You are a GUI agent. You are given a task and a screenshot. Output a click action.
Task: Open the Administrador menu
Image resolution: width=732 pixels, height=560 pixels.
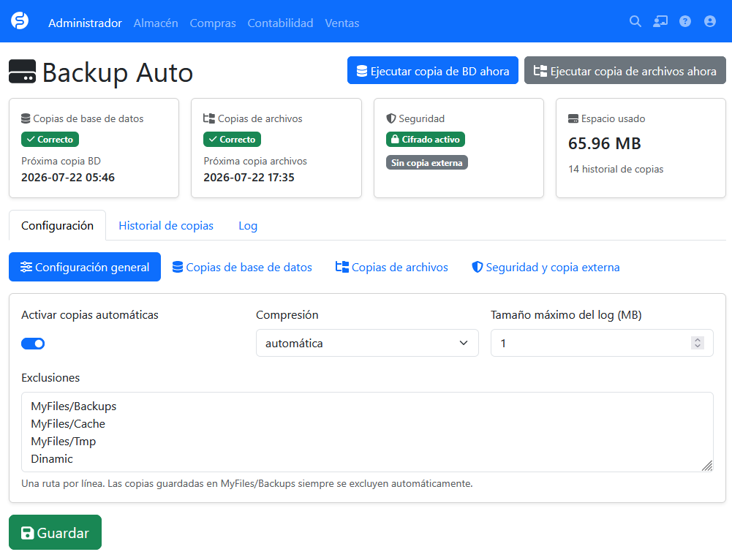point(85,23)
